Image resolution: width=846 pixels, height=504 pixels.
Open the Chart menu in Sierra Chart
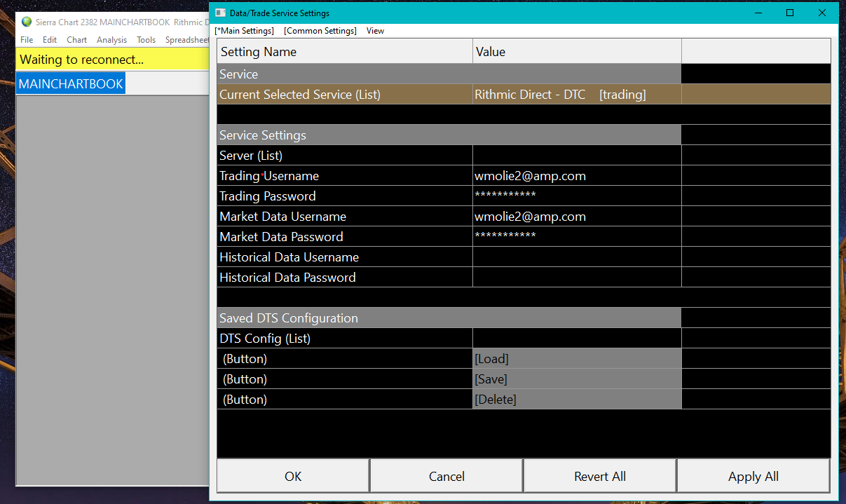click(x=76, y=40)
